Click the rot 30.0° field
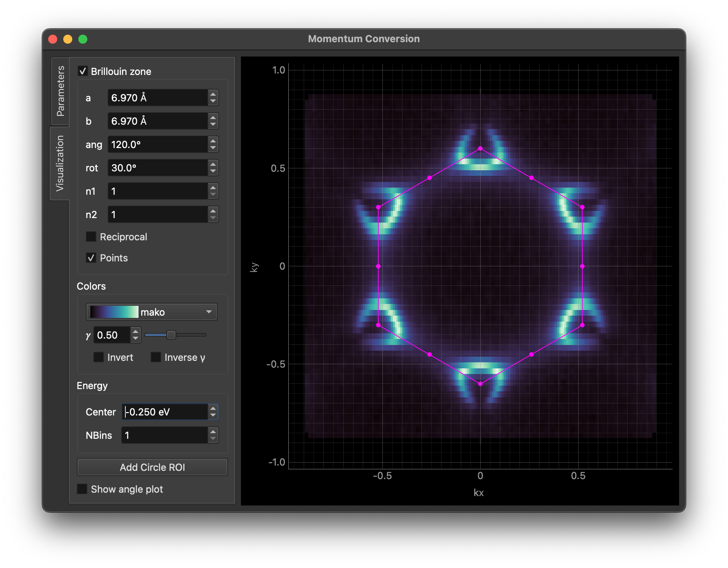 coord(158,168)
